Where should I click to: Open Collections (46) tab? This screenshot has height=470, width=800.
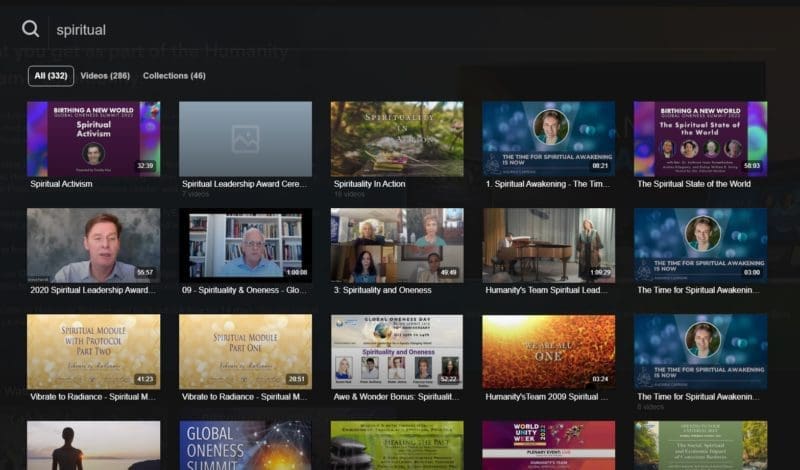click(174, 76)
